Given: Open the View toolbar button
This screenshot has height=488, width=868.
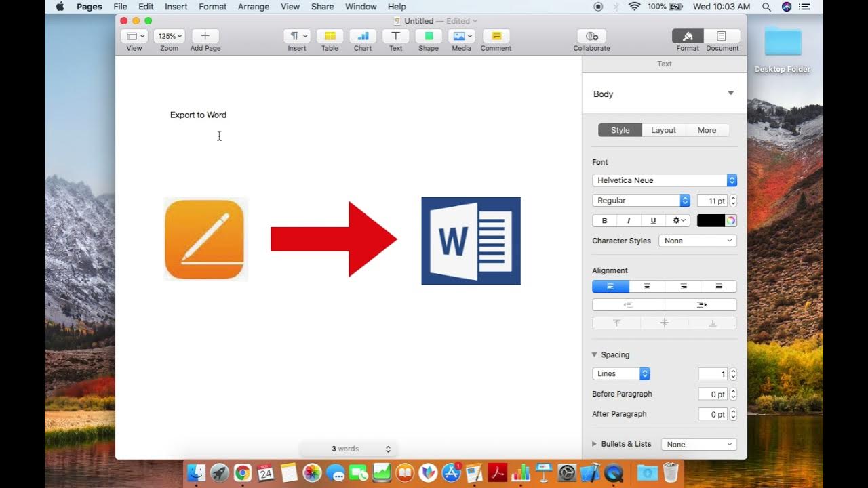Looking at the screenshot, I should [134, 36].
